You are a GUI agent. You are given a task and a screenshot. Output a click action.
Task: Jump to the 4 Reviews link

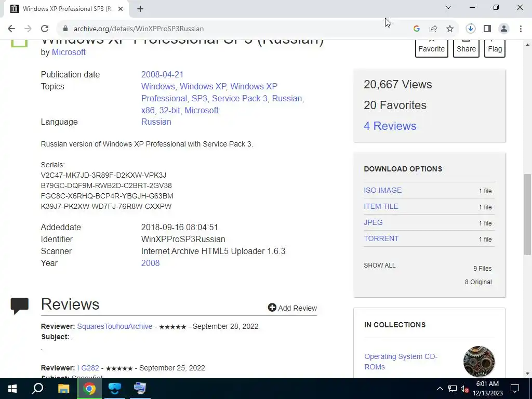(390, 126)
